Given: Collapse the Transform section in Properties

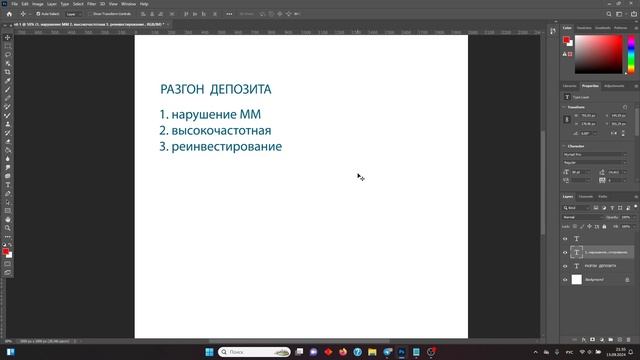Looking at the screenshot, I should 564,107.
